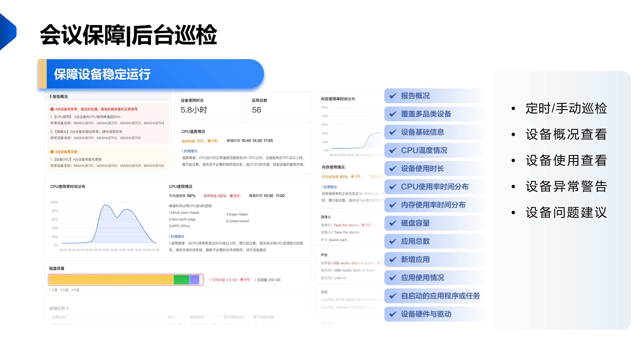
Task: Click the E盘 legend entry
Action: point(76,290)
